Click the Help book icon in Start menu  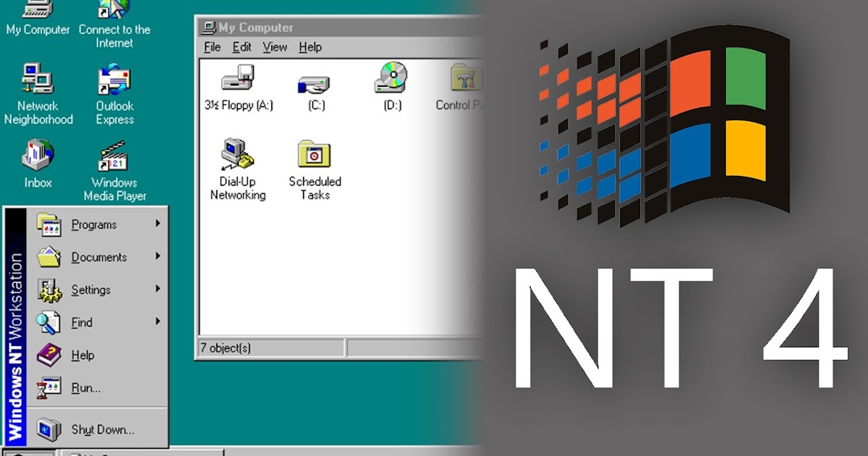49,355
